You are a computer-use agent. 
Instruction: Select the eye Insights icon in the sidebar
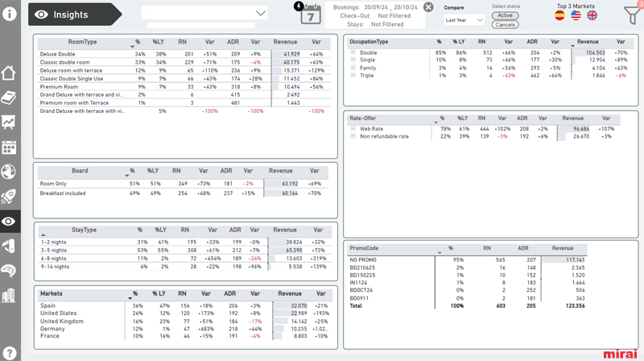pos(9,222)
